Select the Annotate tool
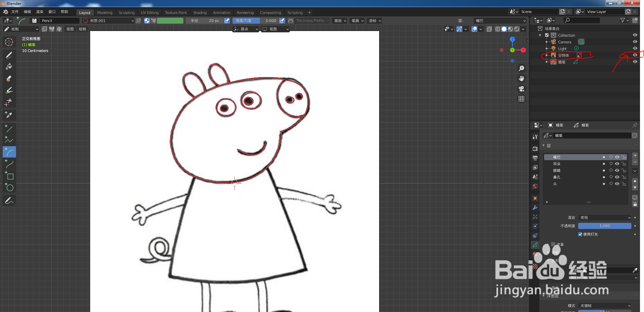 [9, 201]
